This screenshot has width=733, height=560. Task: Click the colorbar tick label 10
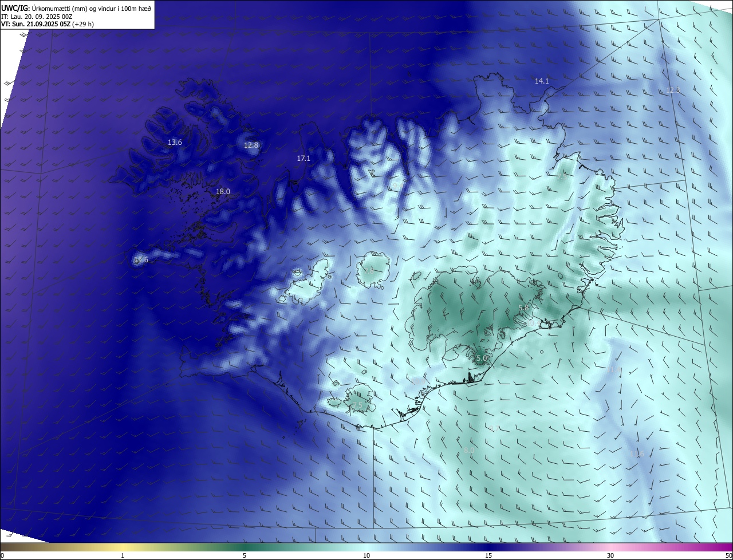point(366,555)
